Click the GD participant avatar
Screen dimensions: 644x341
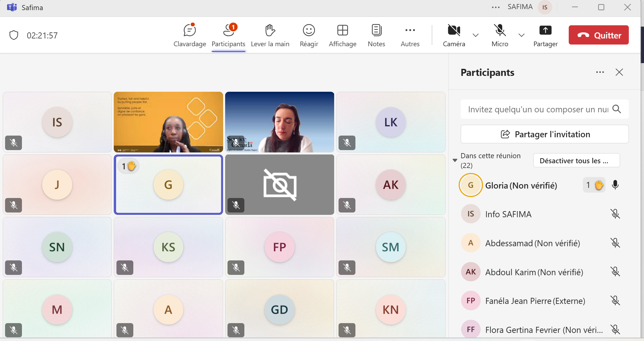pos(279,309)
